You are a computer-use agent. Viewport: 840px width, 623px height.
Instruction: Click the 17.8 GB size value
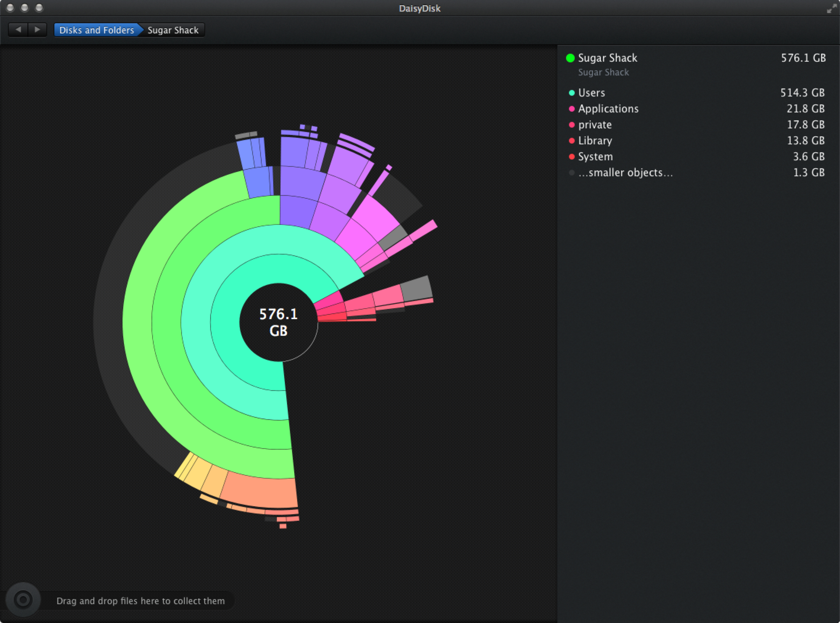pos(806,124)
